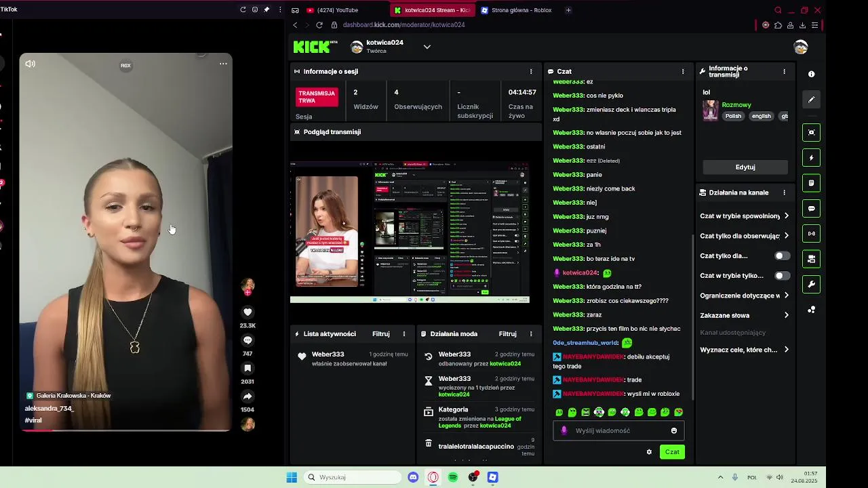Click Filtruj in Lista aktywności
The height and width of the screenshot is (488, 868).
coord(381,333)
